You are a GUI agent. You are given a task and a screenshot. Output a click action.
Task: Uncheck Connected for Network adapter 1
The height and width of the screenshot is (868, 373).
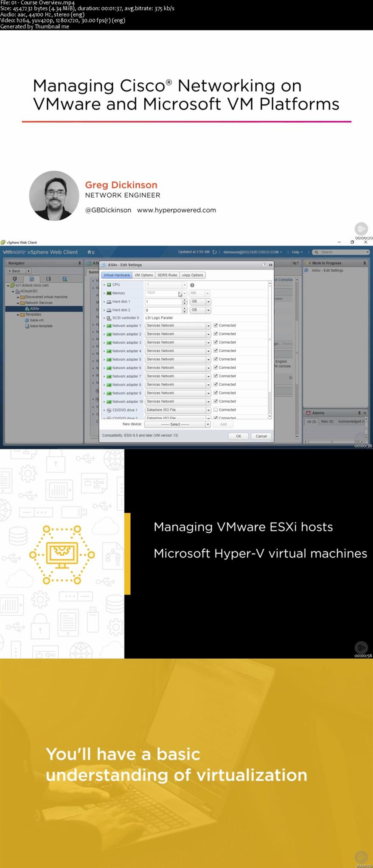click(x=216, y=325)
